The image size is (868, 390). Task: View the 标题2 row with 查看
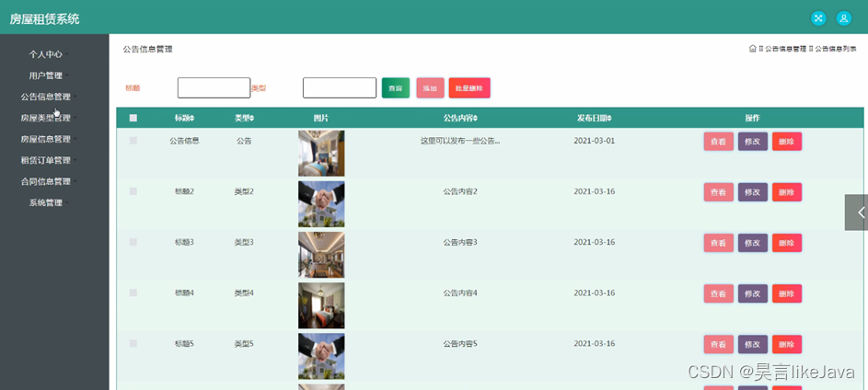coord(719,192)
